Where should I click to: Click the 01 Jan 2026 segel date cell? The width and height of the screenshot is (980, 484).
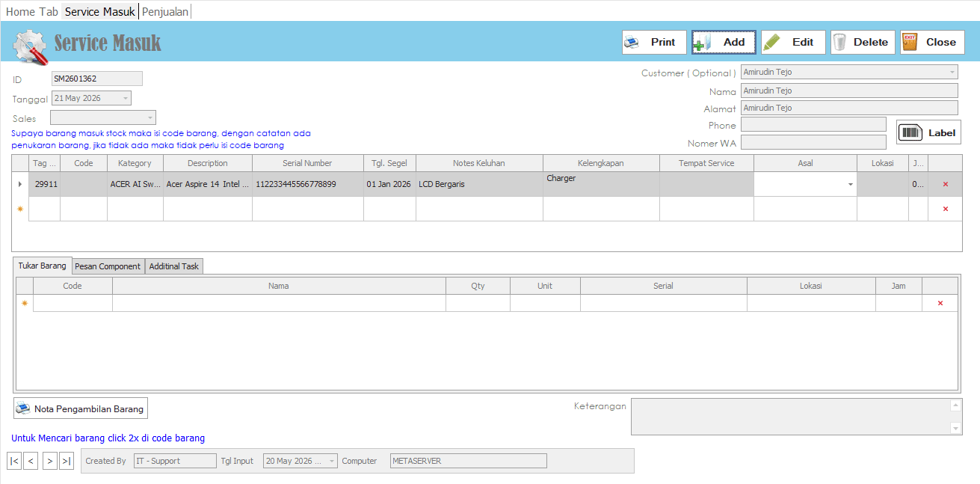tap(389, 184)
